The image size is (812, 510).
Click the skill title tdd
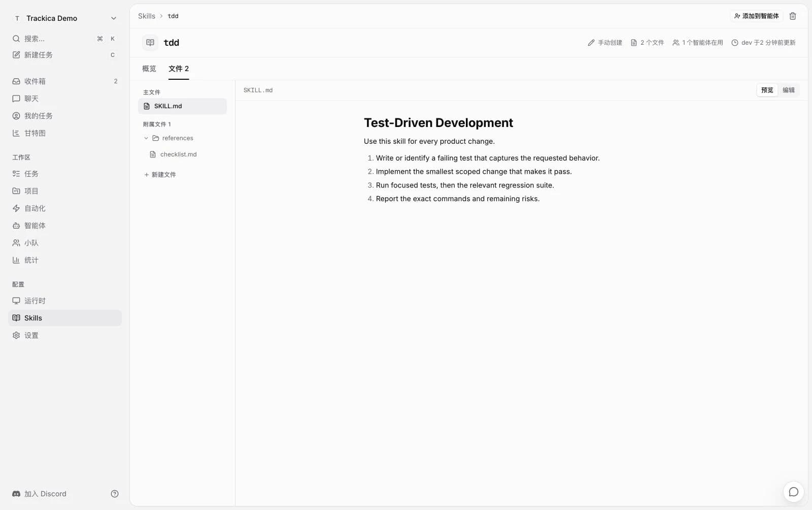(172, 43)
